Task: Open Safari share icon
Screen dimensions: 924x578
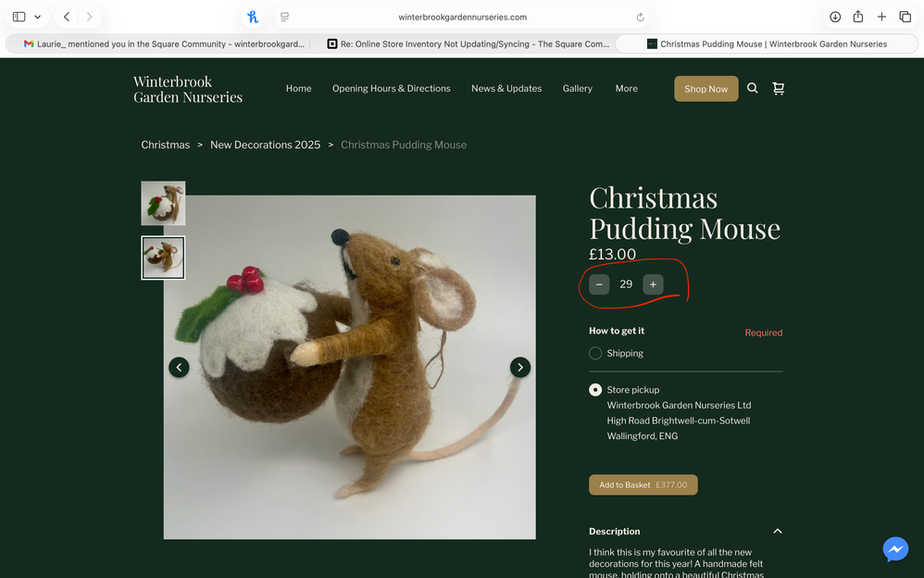Action: pyautogui.click(x=858, y=17)
